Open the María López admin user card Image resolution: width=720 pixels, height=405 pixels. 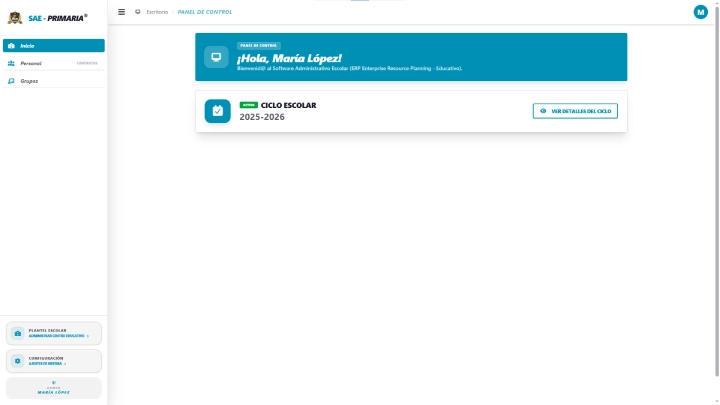tap(54, 388)
